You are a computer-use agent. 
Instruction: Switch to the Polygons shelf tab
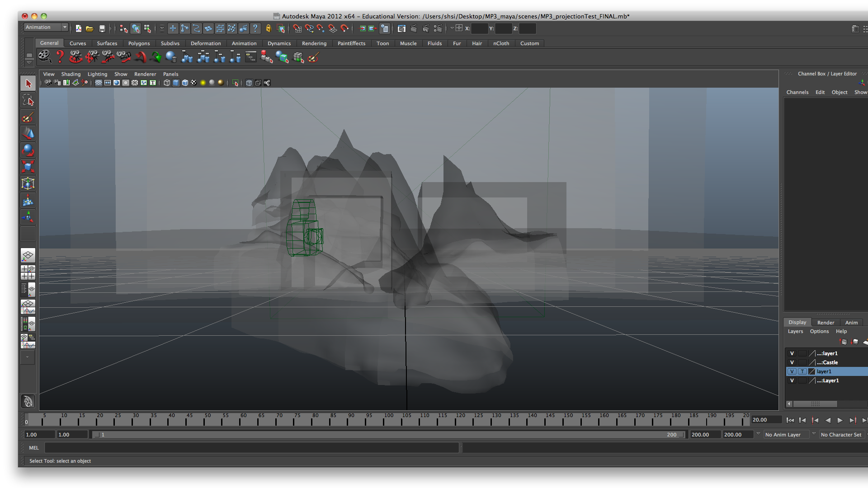(139, 43)
